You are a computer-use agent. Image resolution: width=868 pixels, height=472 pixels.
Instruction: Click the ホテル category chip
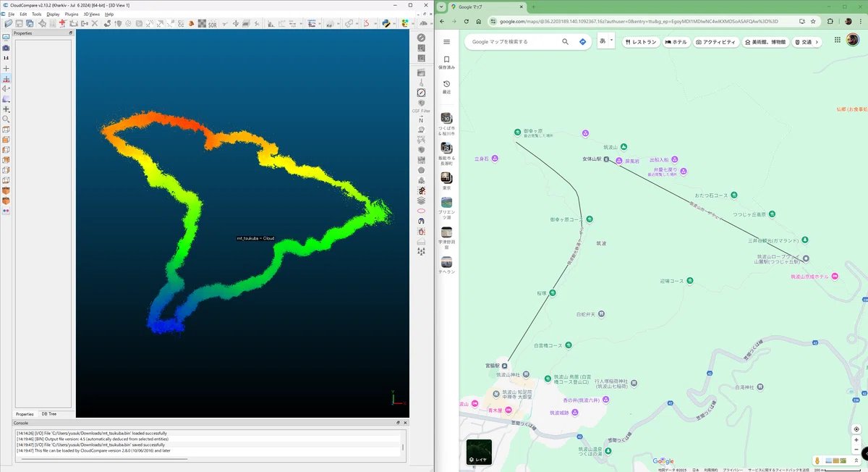coord(676,42)
